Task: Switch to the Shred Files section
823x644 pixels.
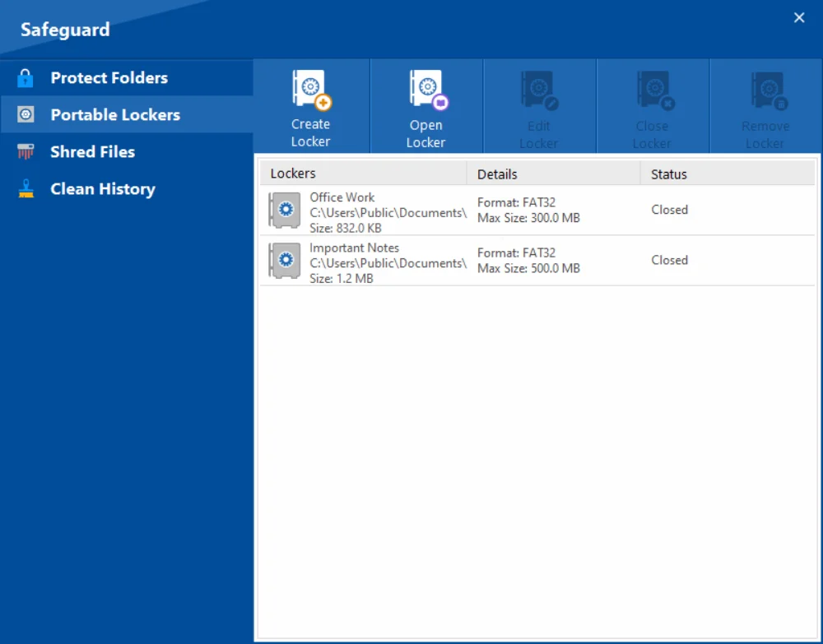Action: click(92, 152)
